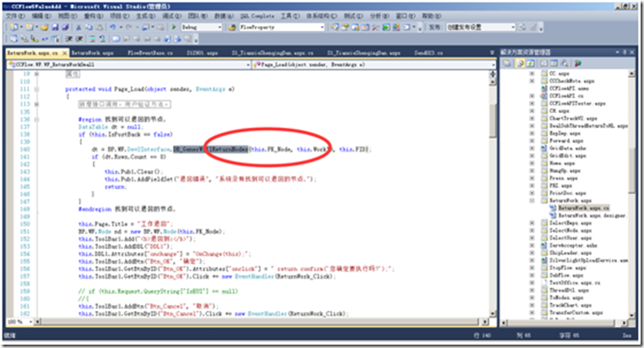
Task: Click the Increase Indent icon in text editor toolbar
Action: coord(78,39)
